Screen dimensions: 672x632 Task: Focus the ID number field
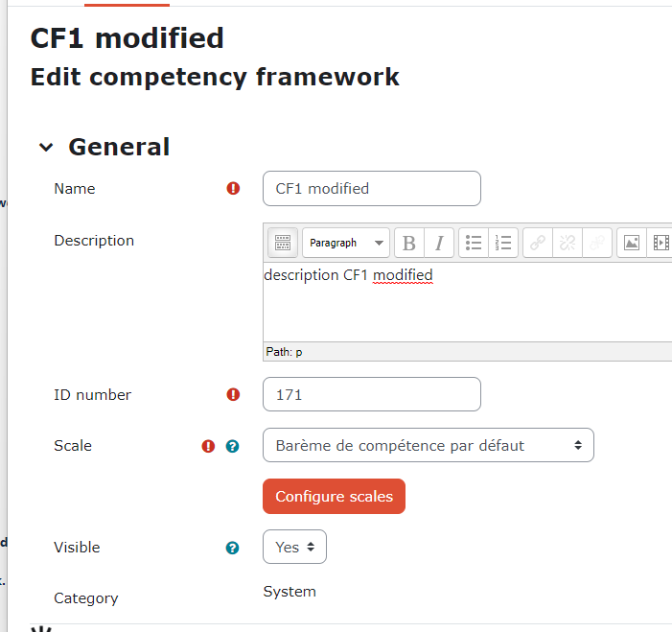click(372, 394)
